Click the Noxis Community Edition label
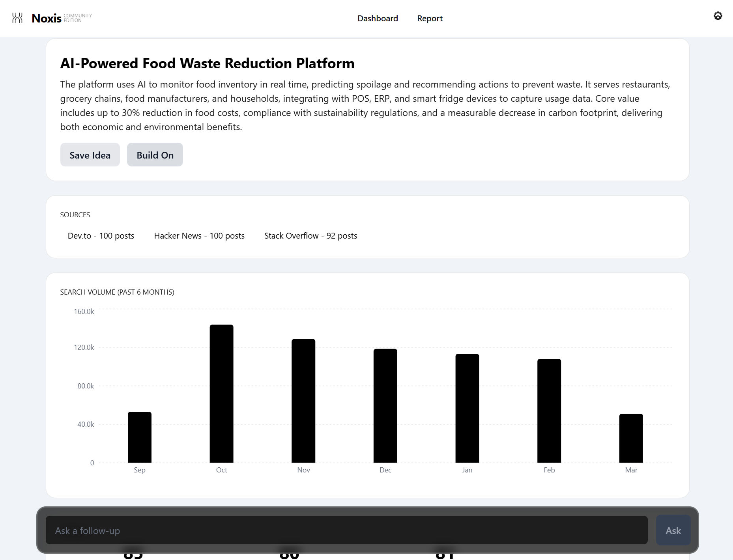 (62, 17)
